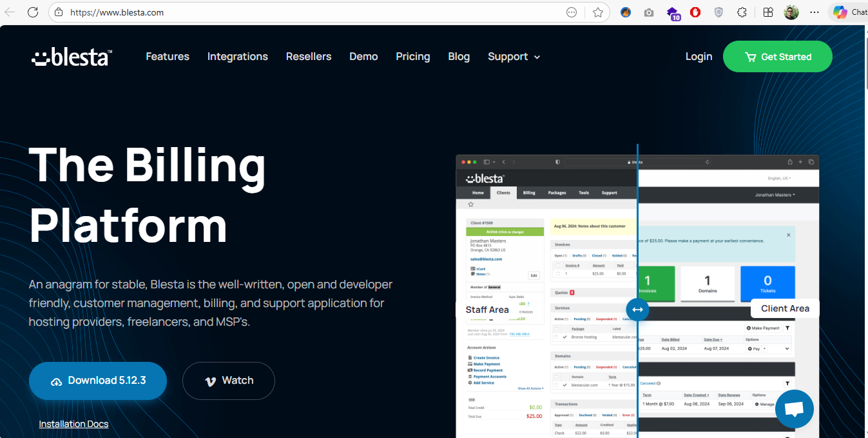
Task: Download Blesta version 5.12.3
Action: [98, 381]
